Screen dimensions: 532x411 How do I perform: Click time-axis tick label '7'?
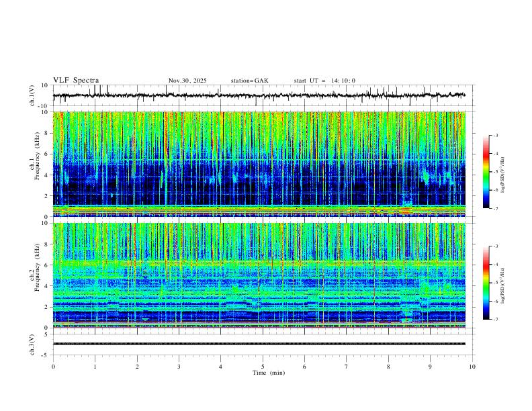pyautogui.click(x=347, y=367)
